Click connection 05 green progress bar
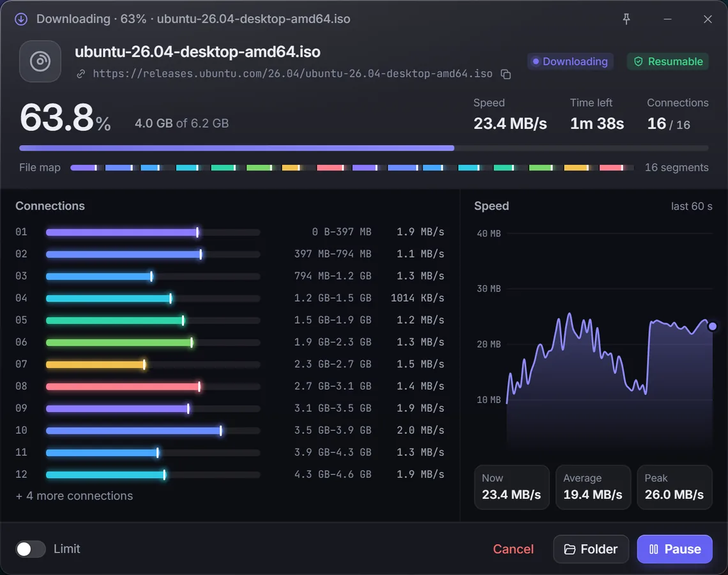The height and width of the screenshot is (575, 728). 153,321
